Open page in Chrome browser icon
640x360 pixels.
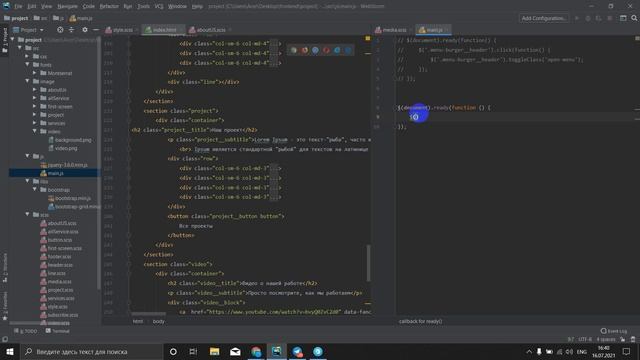(x=293, y=50)
